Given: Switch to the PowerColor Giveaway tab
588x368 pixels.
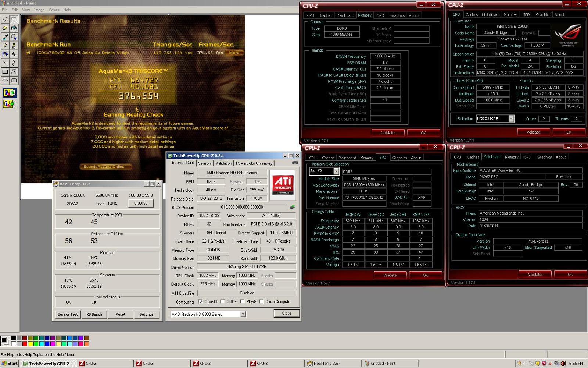Looking at the screenshot, I should [254, 163].
